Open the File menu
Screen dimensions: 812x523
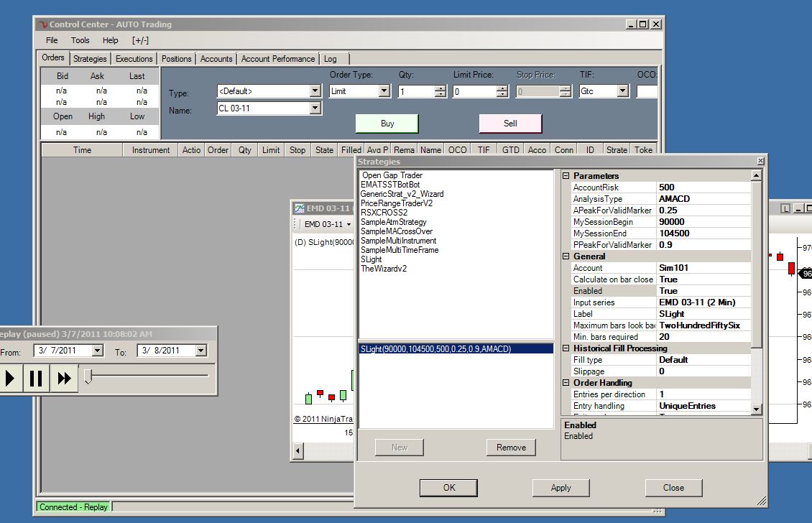click(52, 40)
